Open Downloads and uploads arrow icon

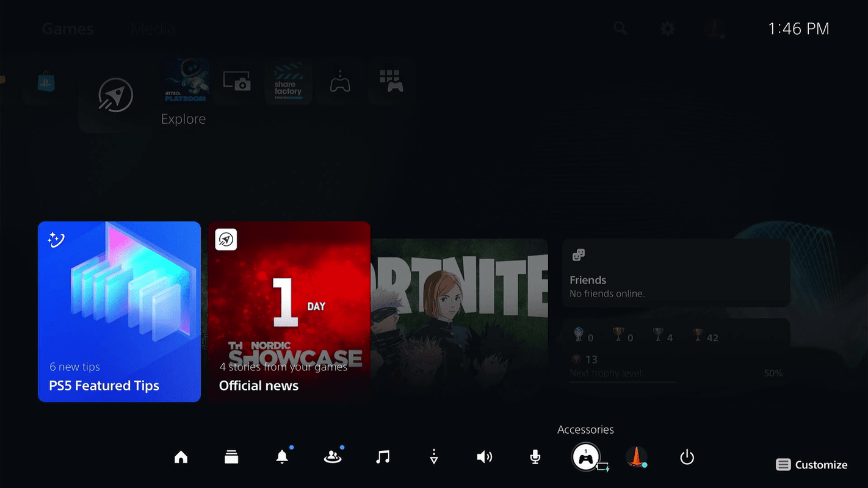[x=433, y=457]
